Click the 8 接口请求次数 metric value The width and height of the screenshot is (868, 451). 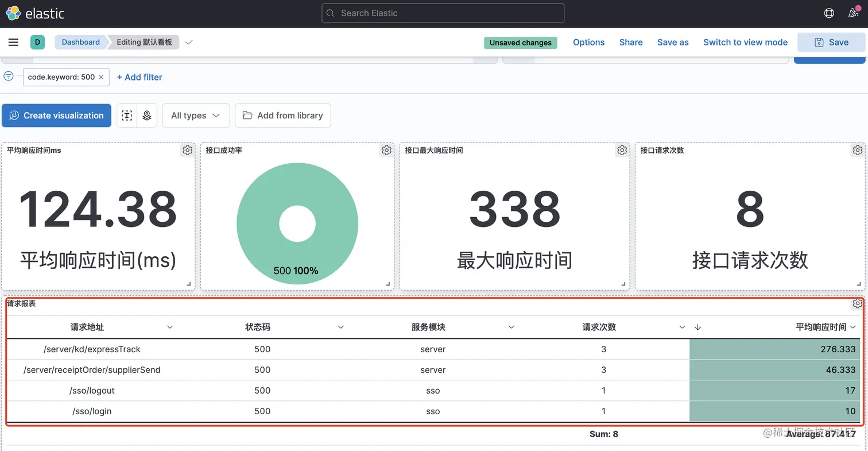pos(750,210)
